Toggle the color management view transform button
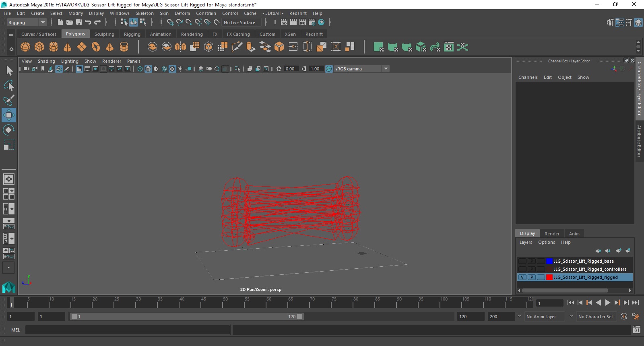Image resolution: width=644 pixels, height=346 pixels. [329, 69]
